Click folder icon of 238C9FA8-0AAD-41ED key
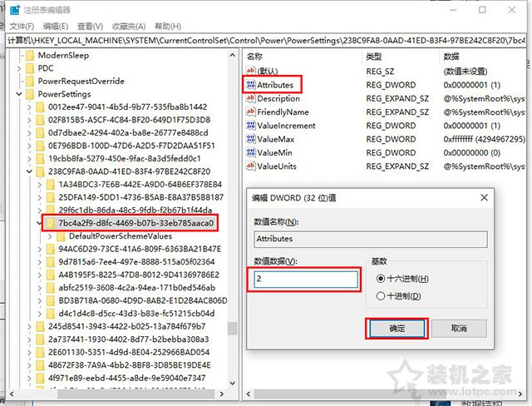Viewport: 532px width, 406px height. pos(41,171)
